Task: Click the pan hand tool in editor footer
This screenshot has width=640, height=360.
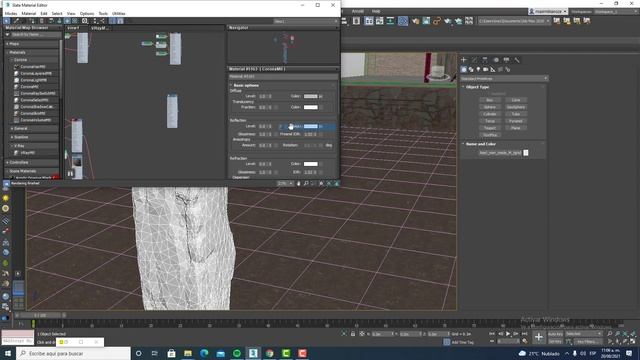Action: pyautogui.click(x=298, y=184)
